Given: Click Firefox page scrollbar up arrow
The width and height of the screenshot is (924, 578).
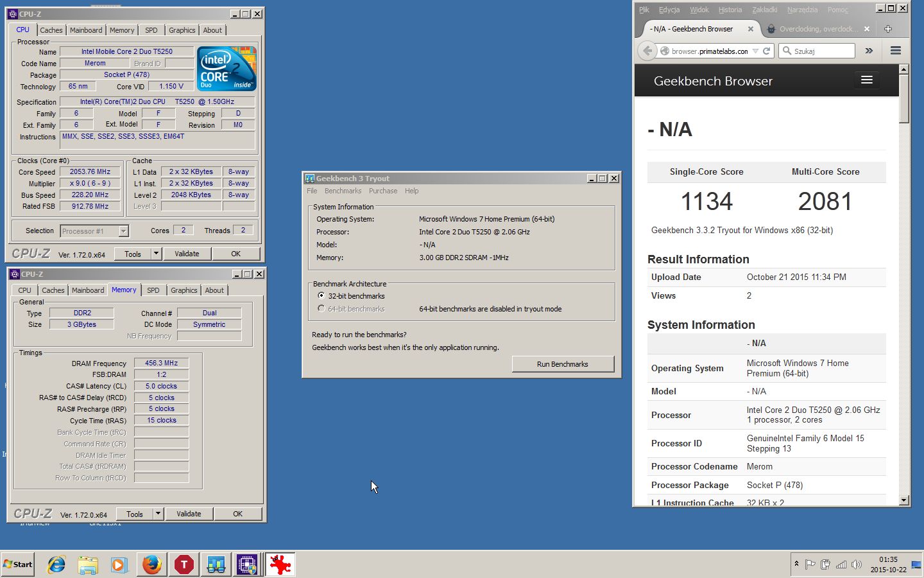Looking at the screenshot, I should 904,69.
